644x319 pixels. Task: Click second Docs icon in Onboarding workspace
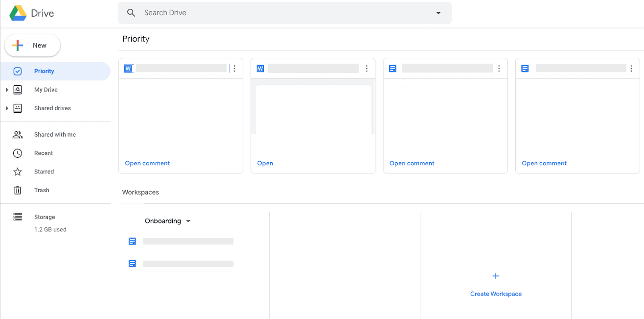(x=132, y=264)
